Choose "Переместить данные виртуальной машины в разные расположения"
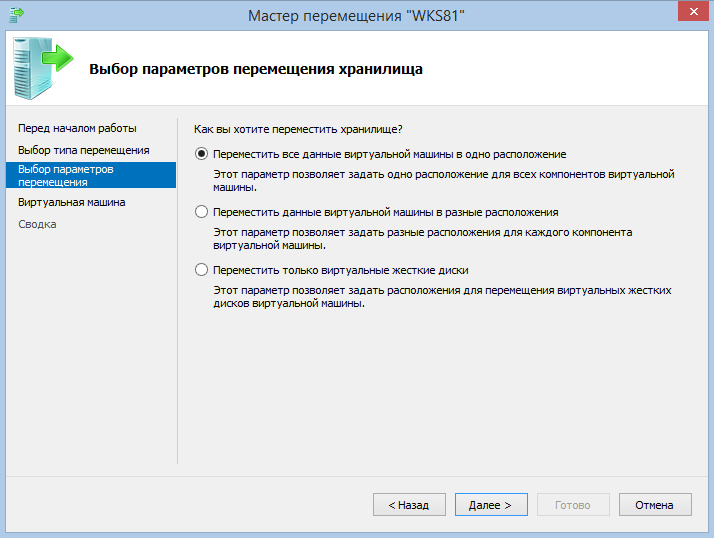Image resolution: width=714 pixels, height=538 pixels. (202, 212)
